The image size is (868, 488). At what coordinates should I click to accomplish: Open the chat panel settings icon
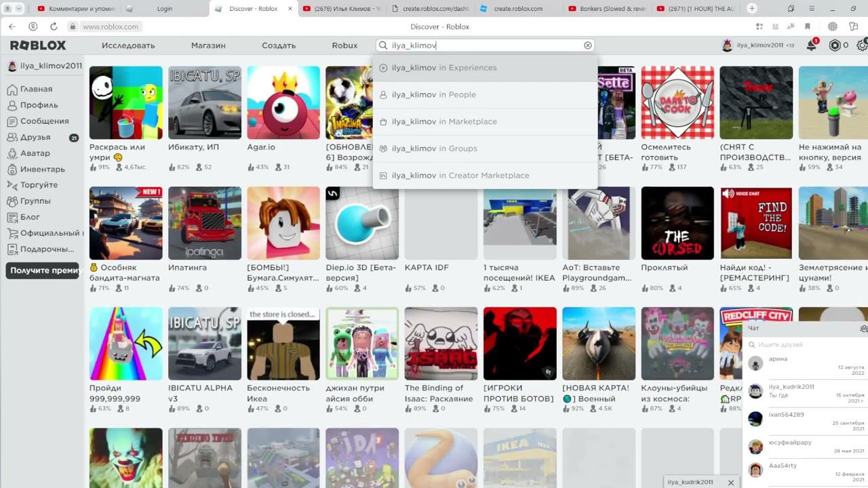point(863,329)
